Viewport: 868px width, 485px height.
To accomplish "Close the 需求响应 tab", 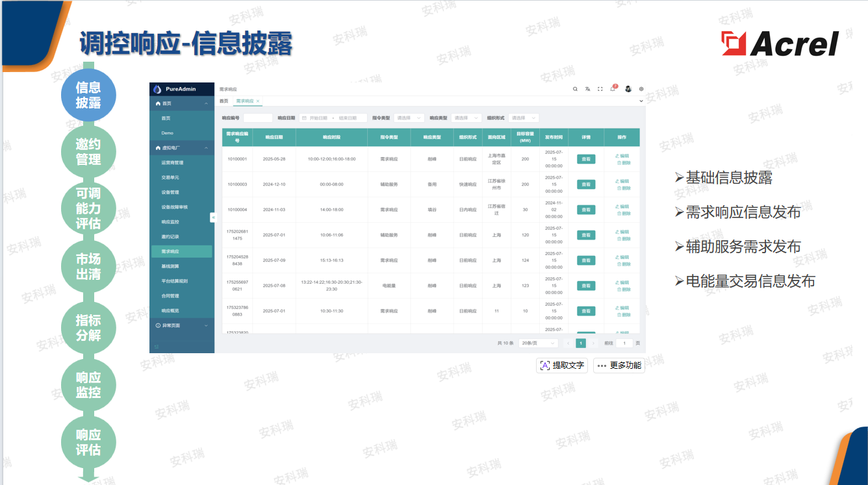I will pyautogui.click(x=258, y=101).
